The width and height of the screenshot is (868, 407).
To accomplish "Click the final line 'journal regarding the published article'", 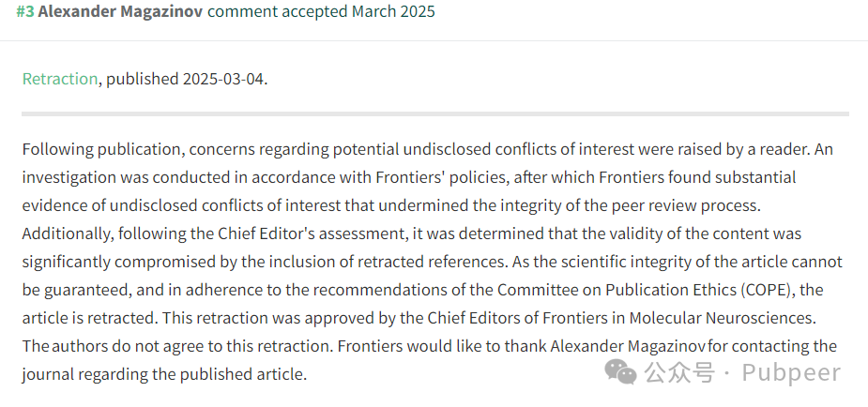I will [x=164, y=374].
